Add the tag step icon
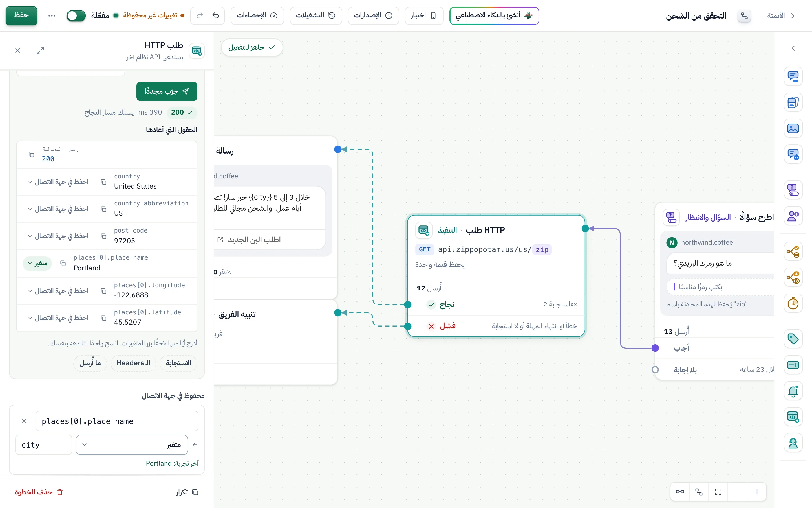The image size is (812, 508). point(793,339)
